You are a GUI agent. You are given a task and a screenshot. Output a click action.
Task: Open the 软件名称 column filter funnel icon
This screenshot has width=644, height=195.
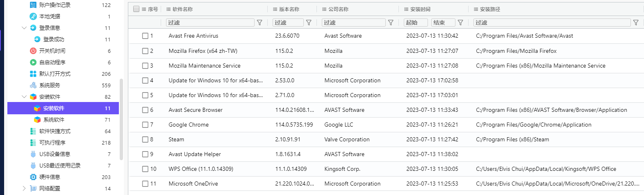coord(259,23)
